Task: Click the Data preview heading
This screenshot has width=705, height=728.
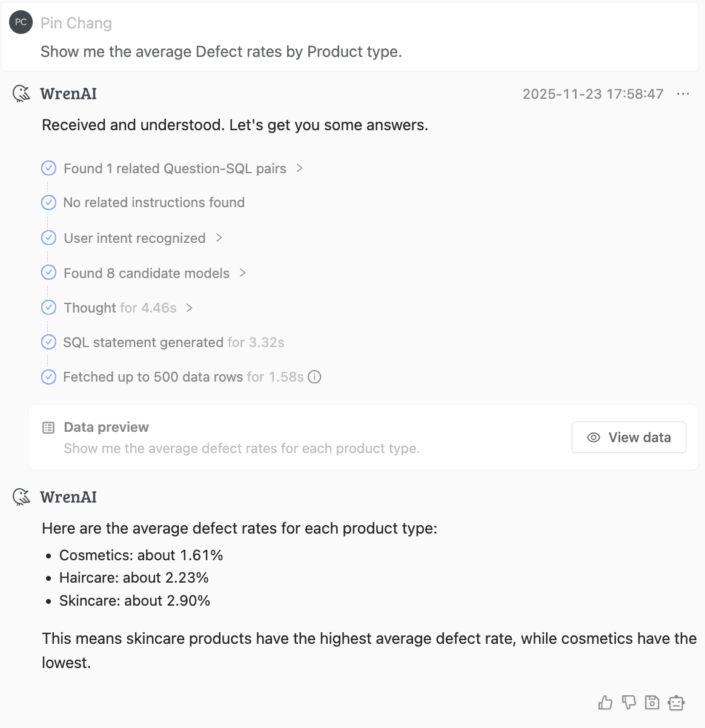Action: [106, 427]
